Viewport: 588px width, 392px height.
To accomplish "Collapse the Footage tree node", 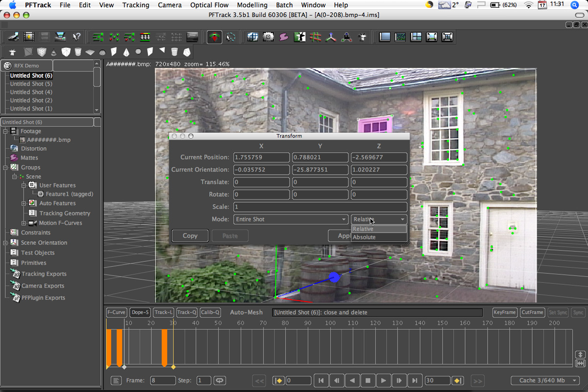I will (x=5, y=131).
